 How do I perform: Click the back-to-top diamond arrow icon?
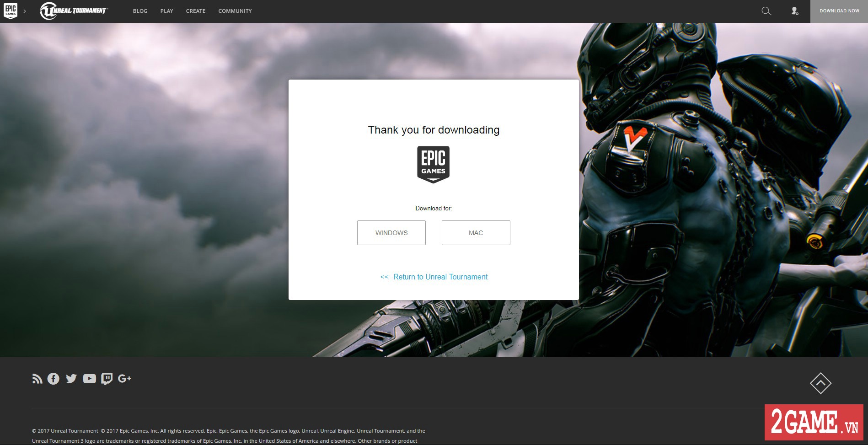tap(820, 383)
